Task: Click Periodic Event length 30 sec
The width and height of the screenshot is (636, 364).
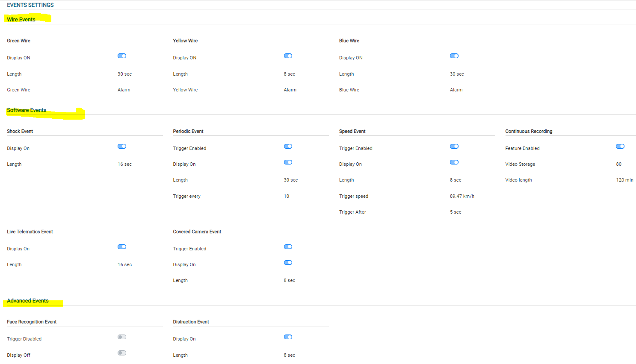Action: point(291,180)
